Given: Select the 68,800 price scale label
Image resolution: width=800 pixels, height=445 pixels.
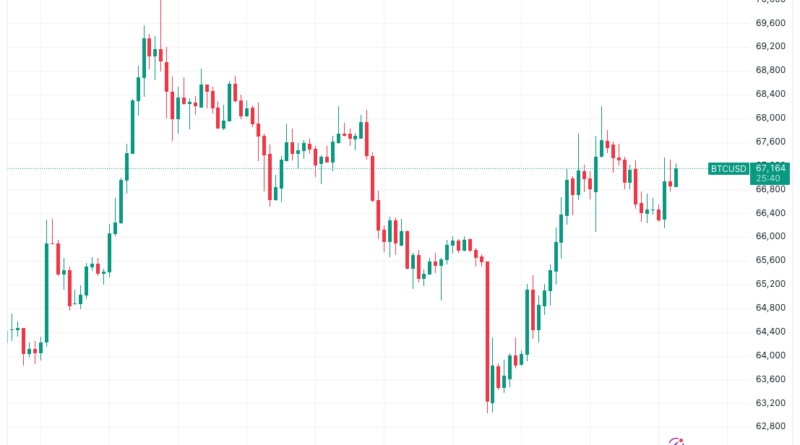Looking at the screenshot, I should (769, 70).
